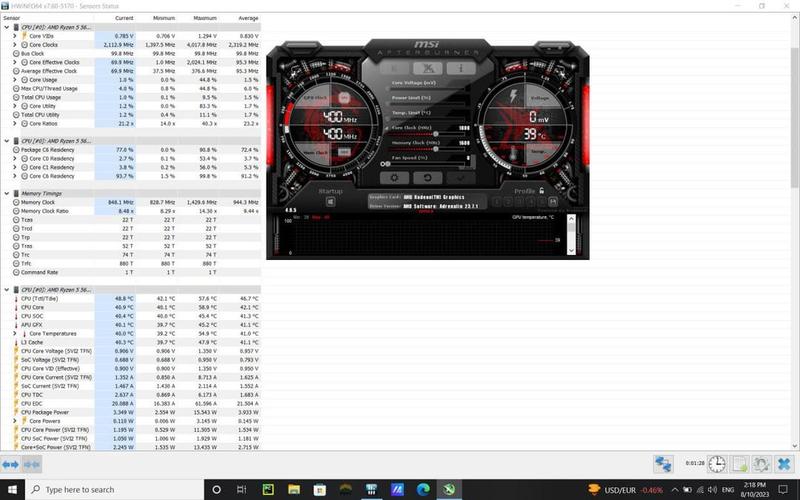Open Task View from the taskbar
The image size is (800, 500).
pos(242,490)
